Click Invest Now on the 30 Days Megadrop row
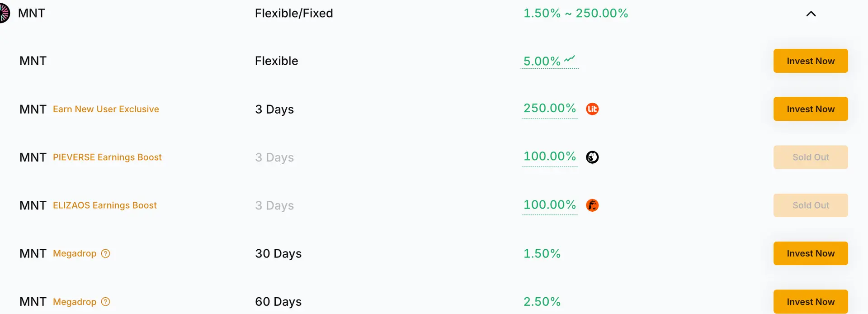This screenshot has width=868, height=314. pos(811,253)
